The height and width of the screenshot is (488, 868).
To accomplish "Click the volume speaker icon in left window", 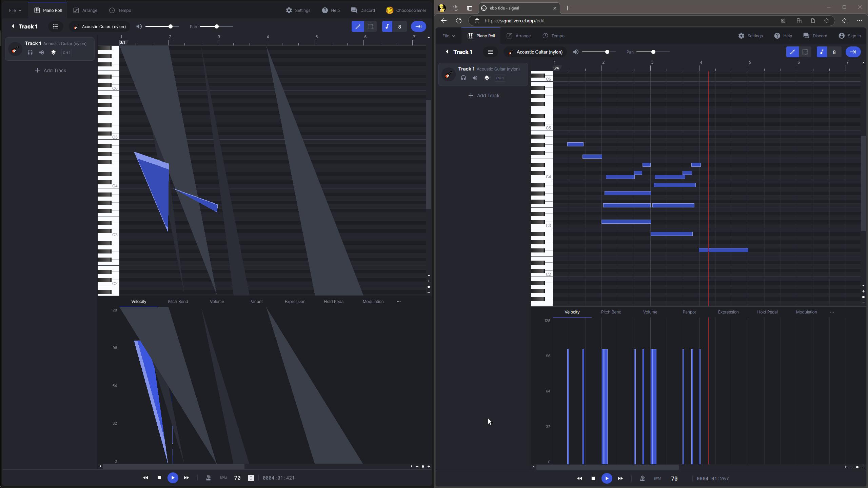I will (x=139, y=26).
